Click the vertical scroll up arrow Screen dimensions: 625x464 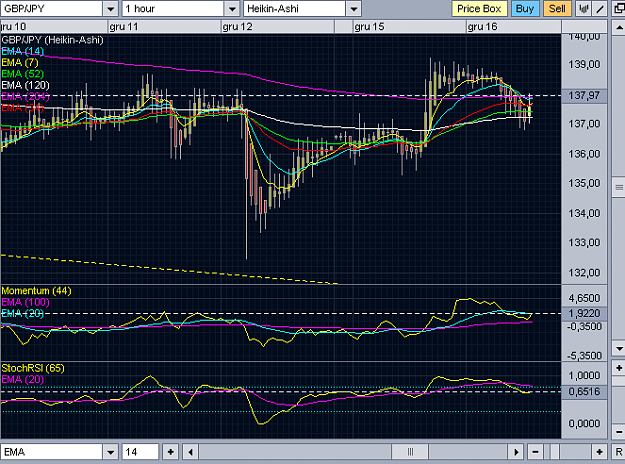[x=619, y=27]
